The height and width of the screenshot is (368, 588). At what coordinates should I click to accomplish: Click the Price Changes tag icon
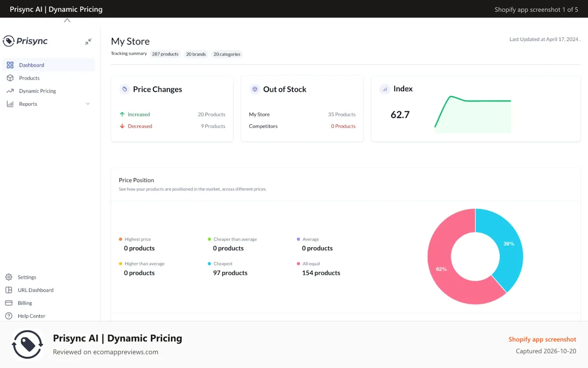(124, 89)
